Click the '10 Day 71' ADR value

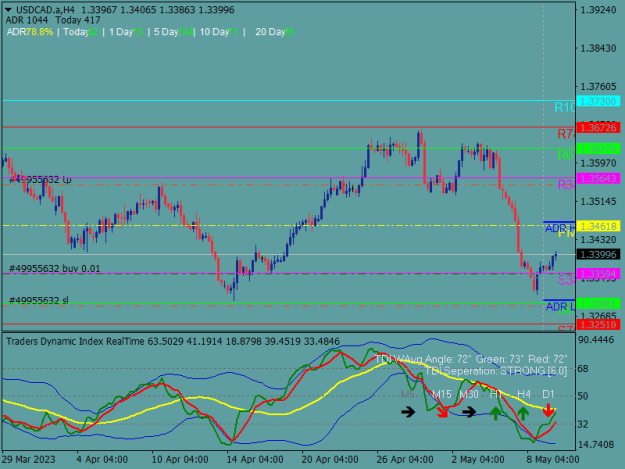(219, 32)
